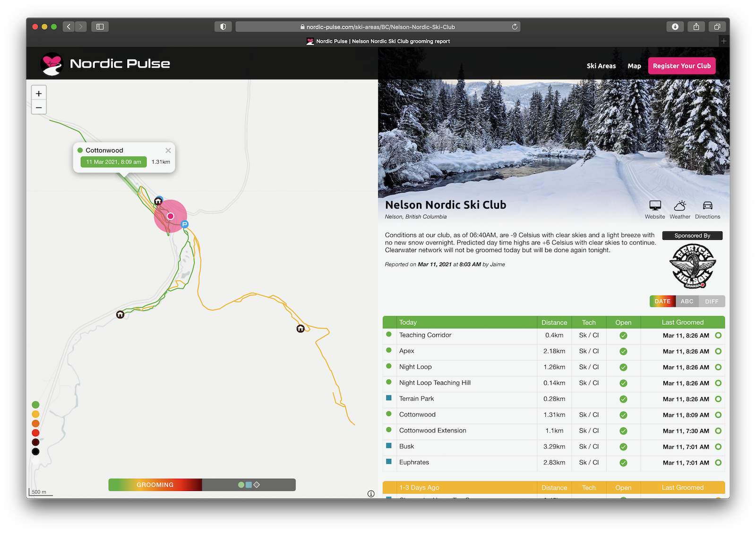Screen dimensions: 756x533
Task: Click the Distance column in Today
Action: tap(554, 322)
